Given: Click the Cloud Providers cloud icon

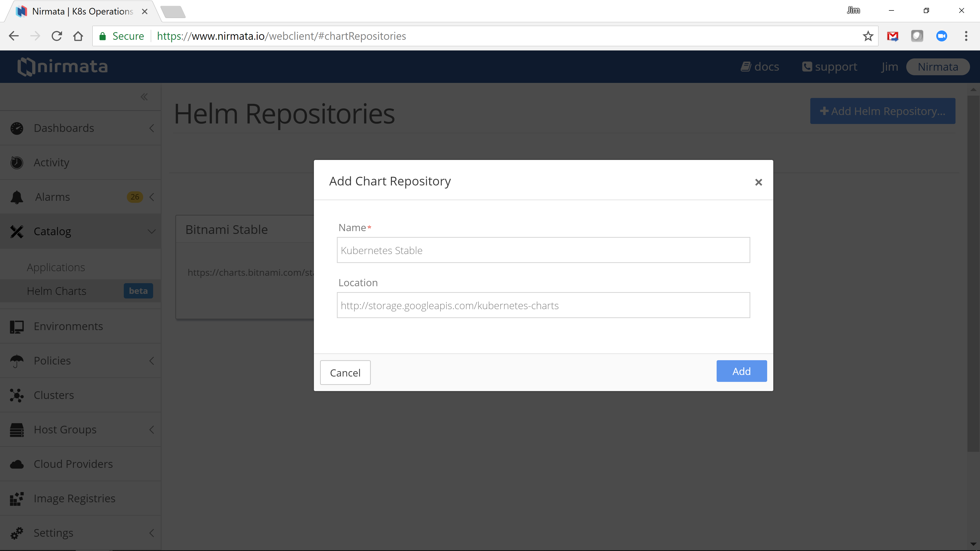Looking at the screenshot, I should point(17,464).
